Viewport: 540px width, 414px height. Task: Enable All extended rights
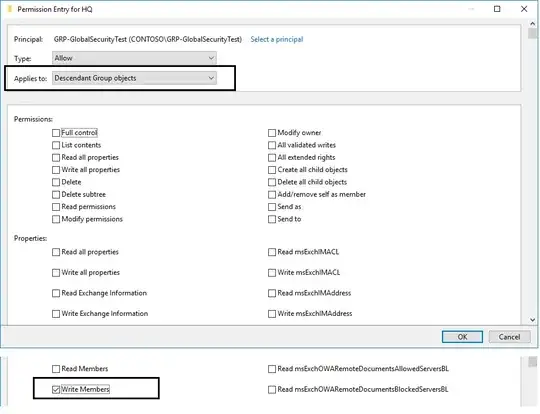pyautogui.click(x=272, y=157)
